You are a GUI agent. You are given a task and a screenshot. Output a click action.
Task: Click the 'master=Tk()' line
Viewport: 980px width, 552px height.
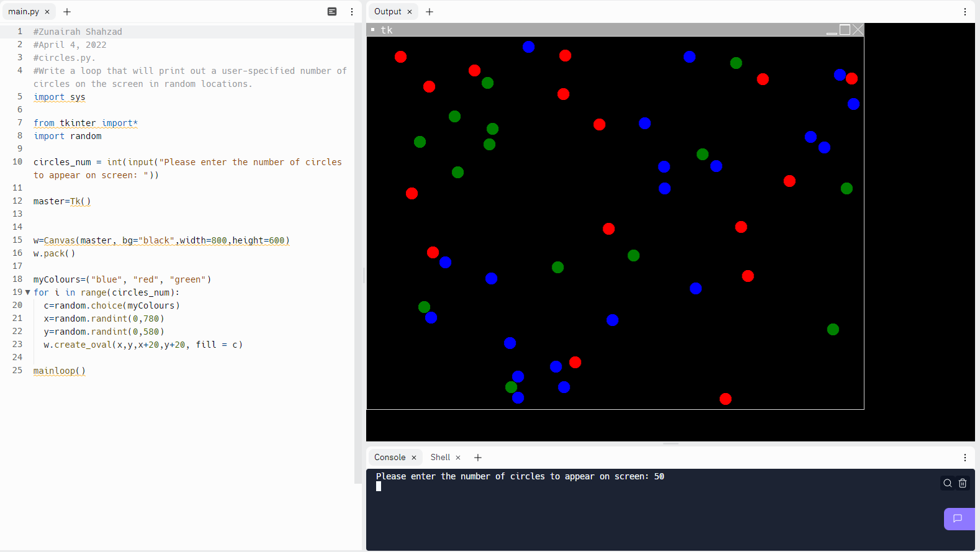[62, 201]
